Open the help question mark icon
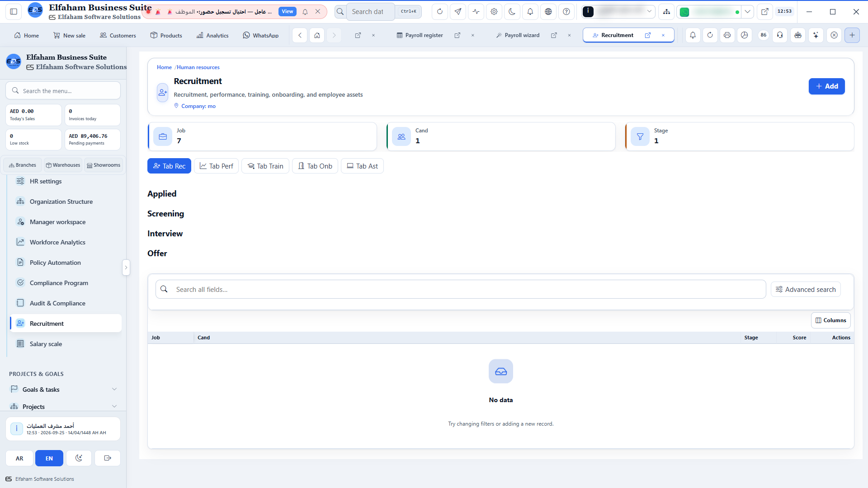 (x=566, y=12)
